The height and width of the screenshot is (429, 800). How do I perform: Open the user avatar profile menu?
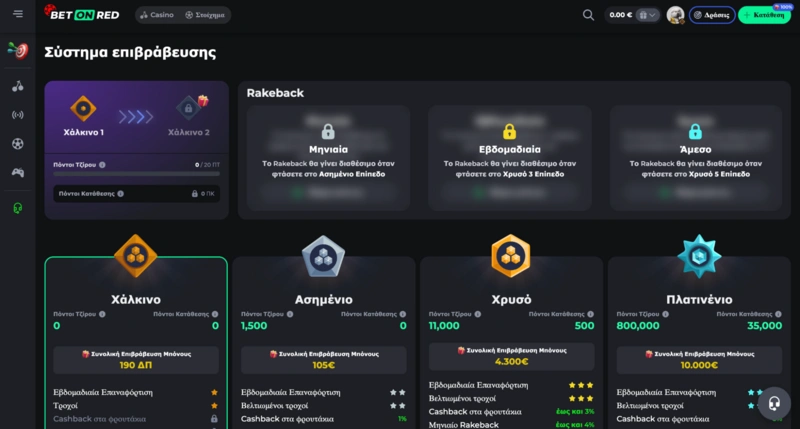coord(676,15)
